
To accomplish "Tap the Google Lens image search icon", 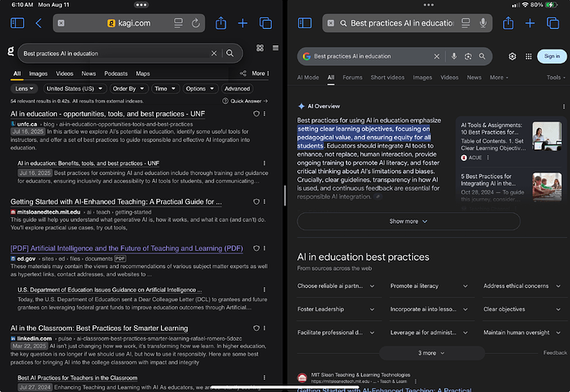I will pyautogui.click(x=468, y=56).
